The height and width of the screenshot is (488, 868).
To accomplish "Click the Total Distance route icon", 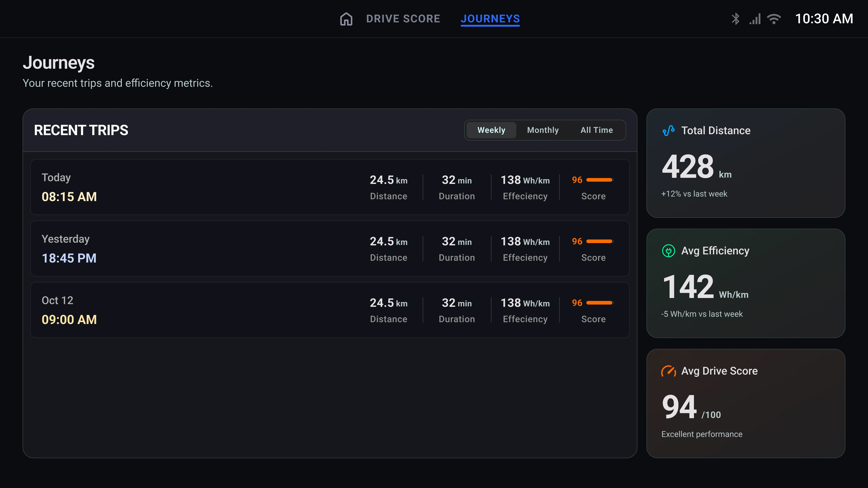I will click(x=669, y=130).
